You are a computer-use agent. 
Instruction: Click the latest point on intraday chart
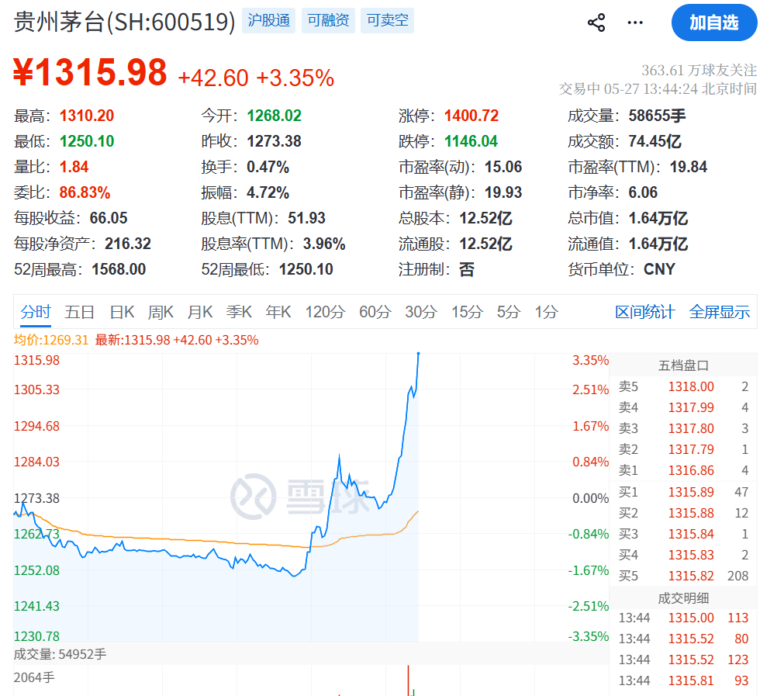coord(419,354)
